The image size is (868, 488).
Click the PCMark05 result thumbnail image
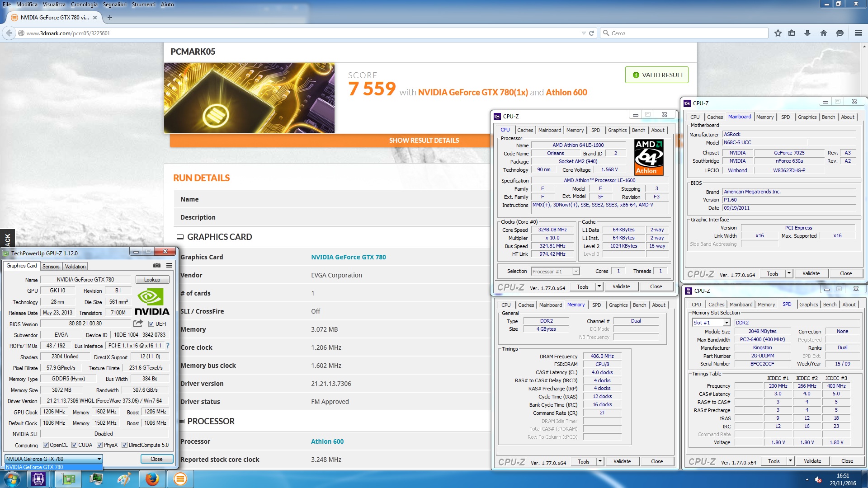(249, 98)
